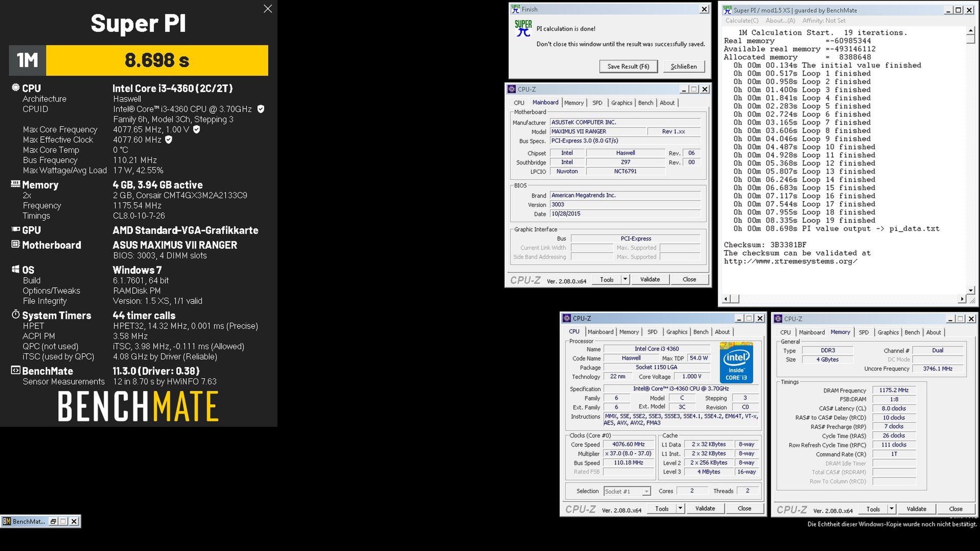Click the verified shield beside Max Core Frequency
The height and width of the screenshot is (551, 980).
(x=197, y=129)
